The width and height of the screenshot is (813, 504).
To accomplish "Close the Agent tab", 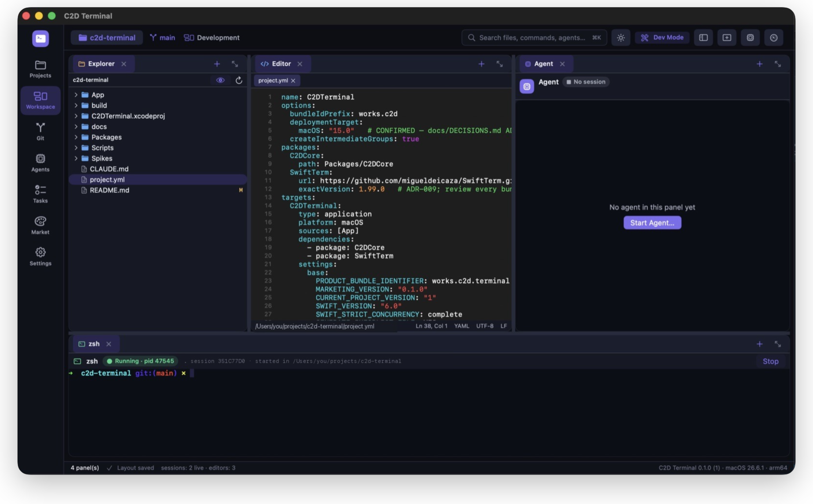I will 562,64.
